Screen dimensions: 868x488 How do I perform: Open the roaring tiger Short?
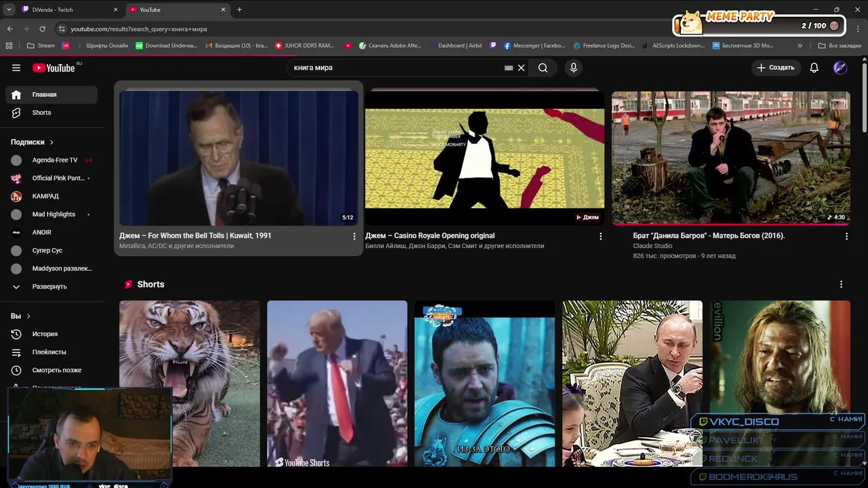pyautogui.click(x=190, y=384)
